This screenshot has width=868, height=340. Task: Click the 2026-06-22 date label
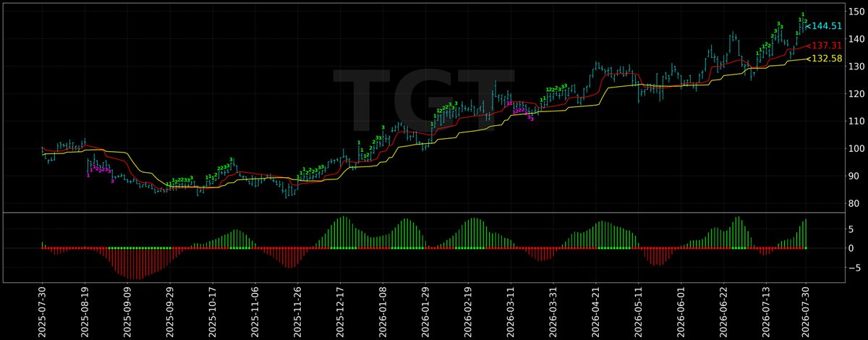[x=723, y=310]
